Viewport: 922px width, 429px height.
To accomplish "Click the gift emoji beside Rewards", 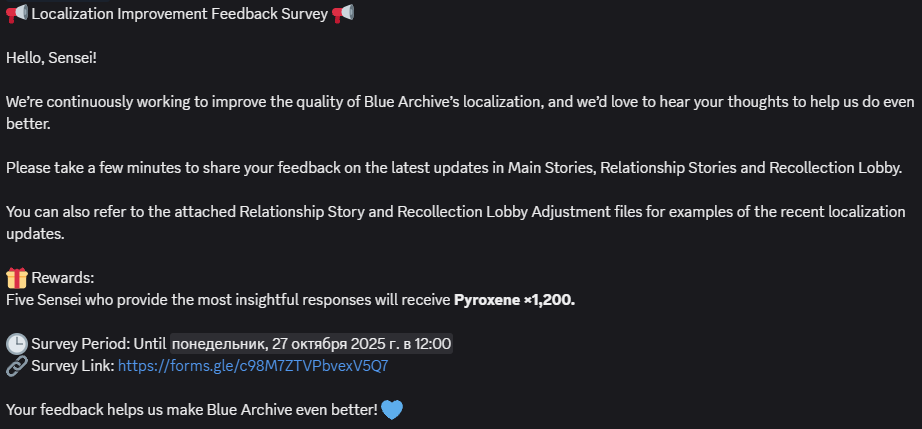I will pos(16,278).
